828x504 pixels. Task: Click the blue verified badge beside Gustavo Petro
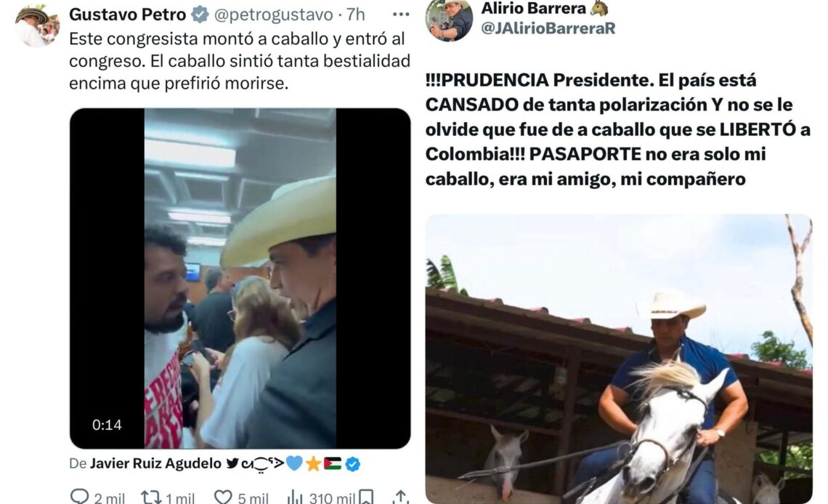200,15
